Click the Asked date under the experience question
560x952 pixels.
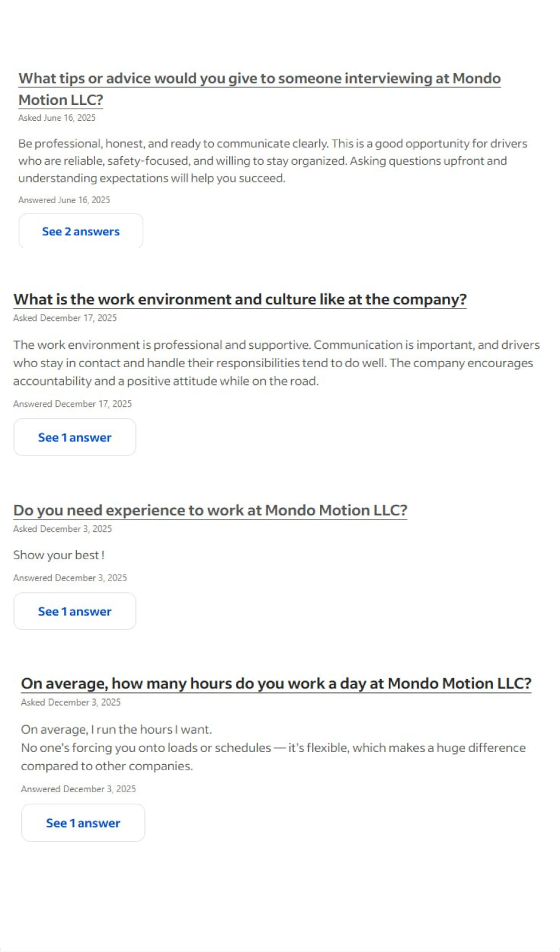click(x=62, y=529)
